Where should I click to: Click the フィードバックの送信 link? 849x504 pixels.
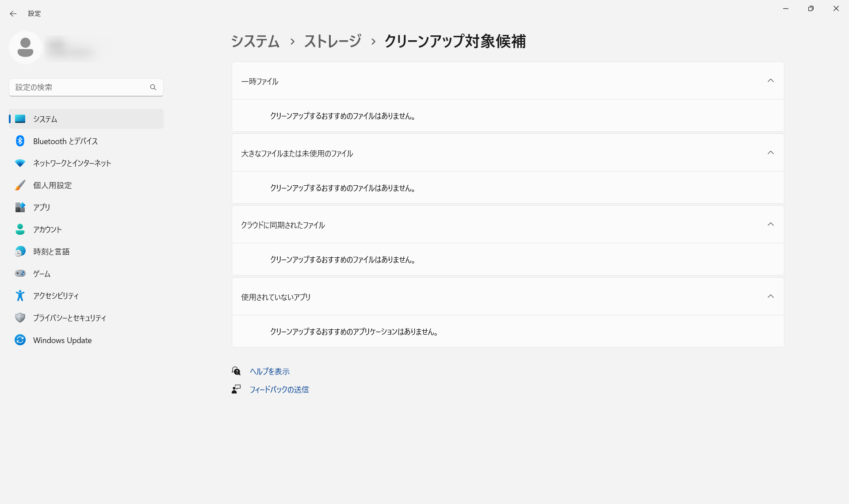pyautogui.click(x=279, y=389)
